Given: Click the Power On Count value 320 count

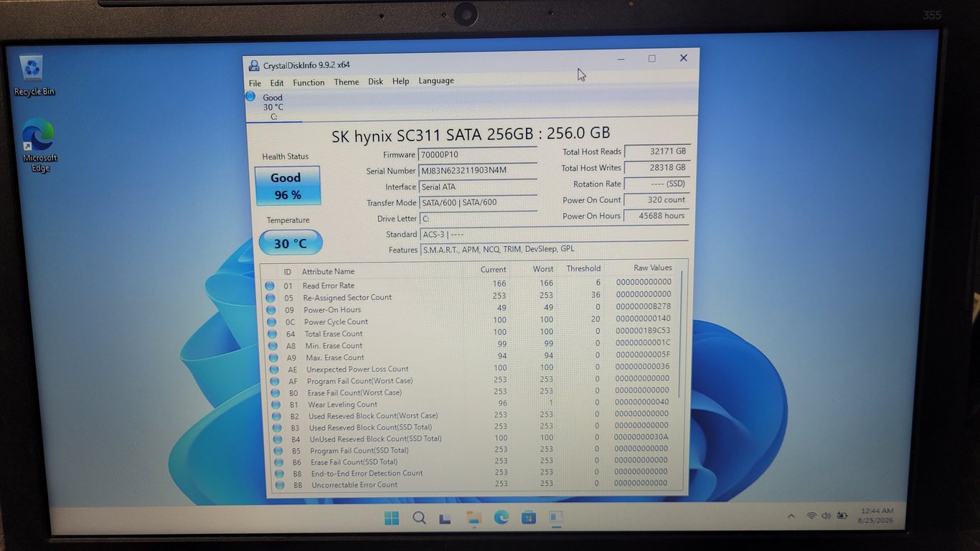Looking at the screenshot, I should (656, 199).
